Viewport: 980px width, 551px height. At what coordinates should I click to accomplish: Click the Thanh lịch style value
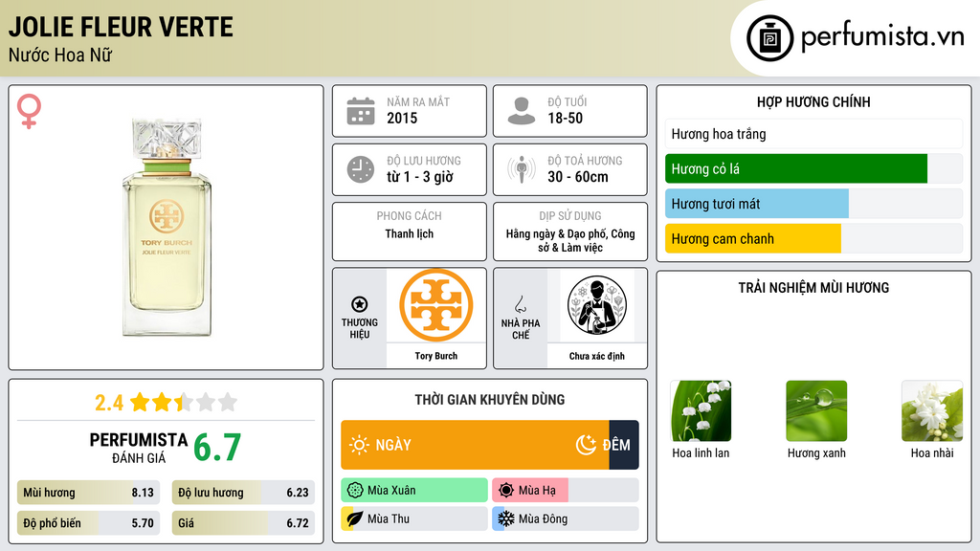(409, 233)
